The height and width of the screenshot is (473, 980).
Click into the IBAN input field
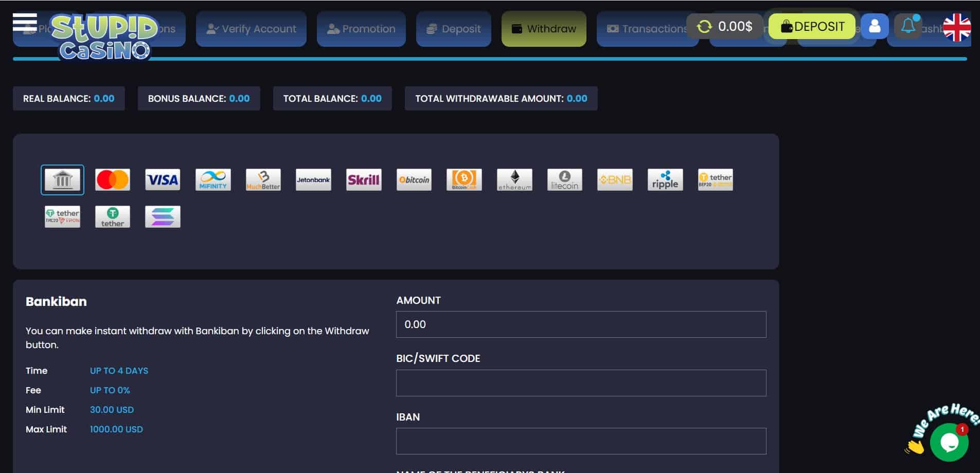point(581,441)
